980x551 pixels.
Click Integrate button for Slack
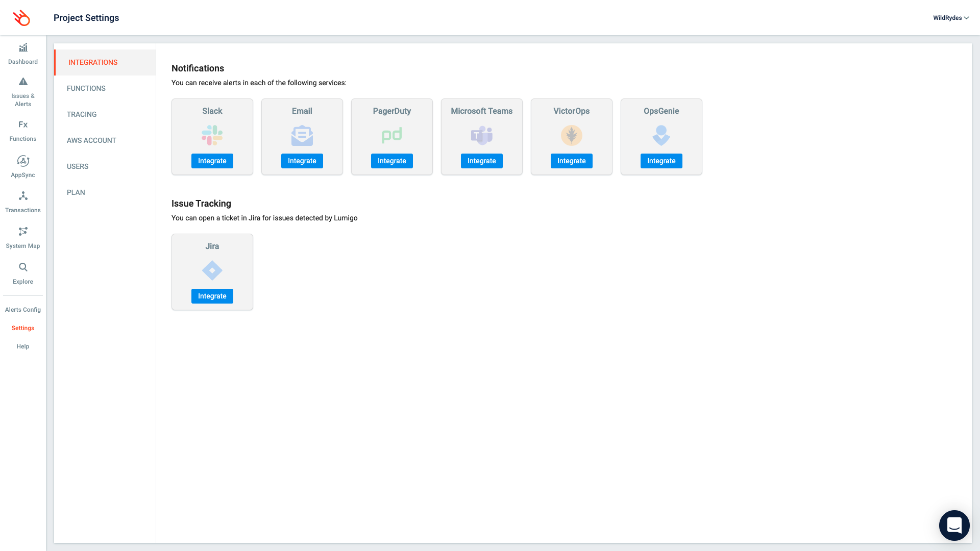tap(212, 161)
